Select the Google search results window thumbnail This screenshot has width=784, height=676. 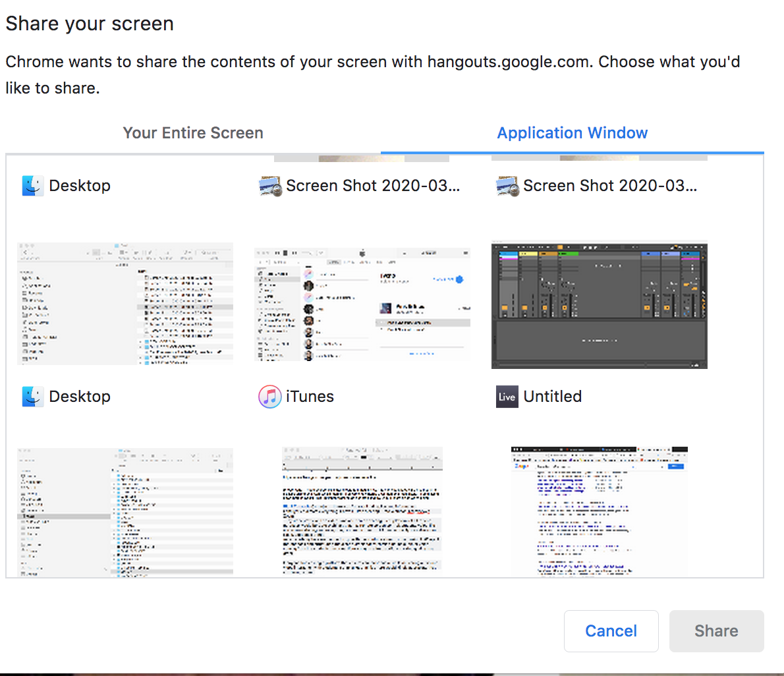pos(600,511)
